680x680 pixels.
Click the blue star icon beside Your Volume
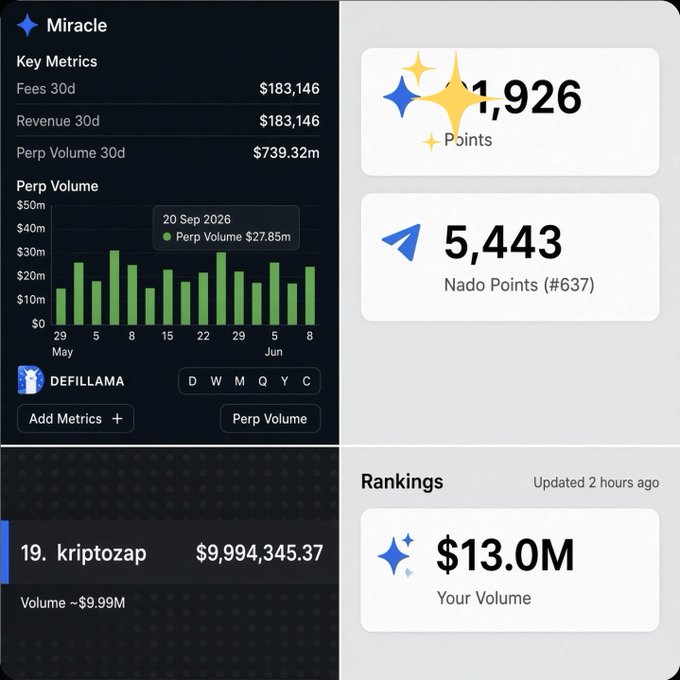pos(396,555)
